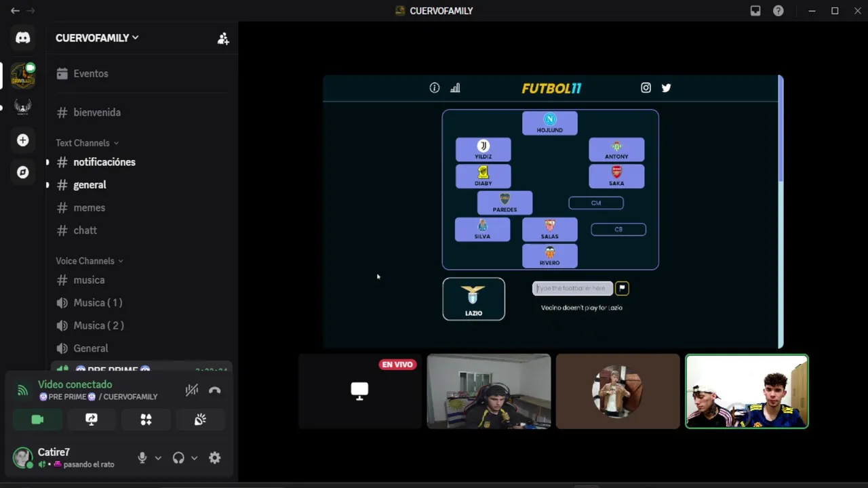The width and height of the screenshot is (868, 488).
Task: Open Discord direct messages home icon
Action: pyautogui.click(x=22, y=38)
